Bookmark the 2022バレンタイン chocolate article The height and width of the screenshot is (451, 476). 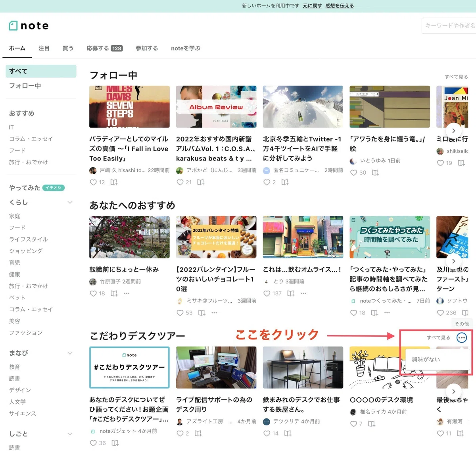tap(202, 313)
